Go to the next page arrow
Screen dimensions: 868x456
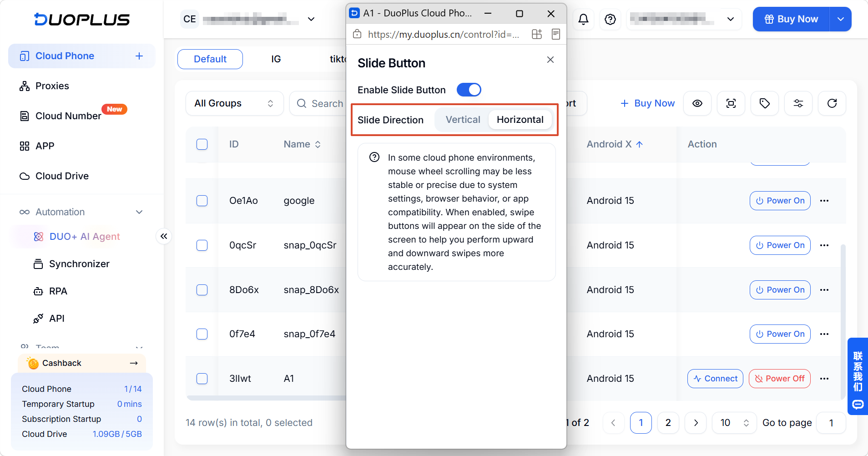696,423
